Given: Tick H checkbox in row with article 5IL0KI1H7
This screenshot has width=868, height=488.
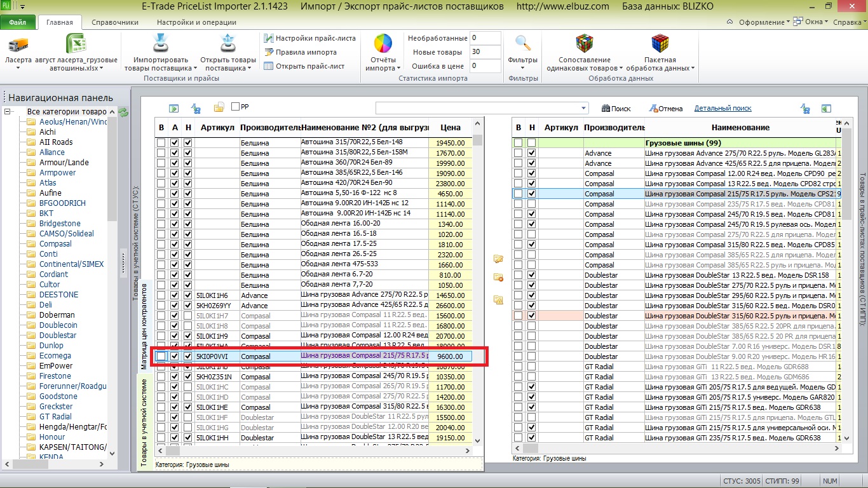Looking at the screenshot, I should (x=187, y=316).
